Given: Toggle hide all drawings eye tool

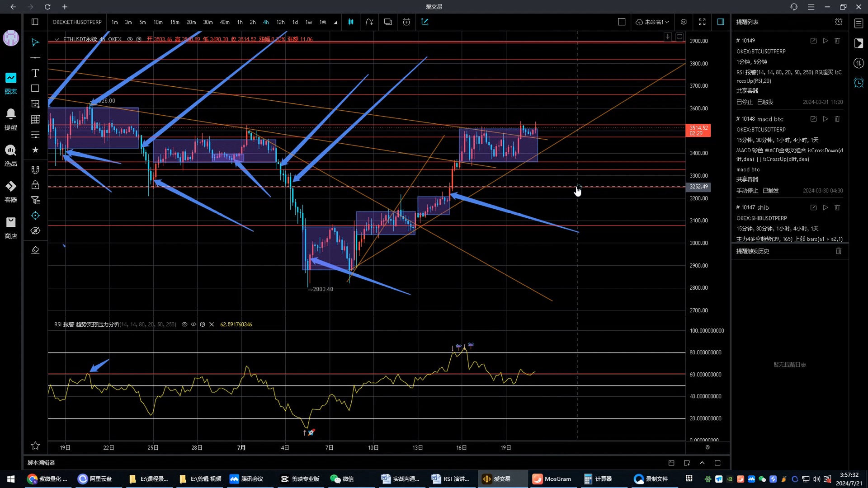Looking at the screenshot, I should pos(35,231).
